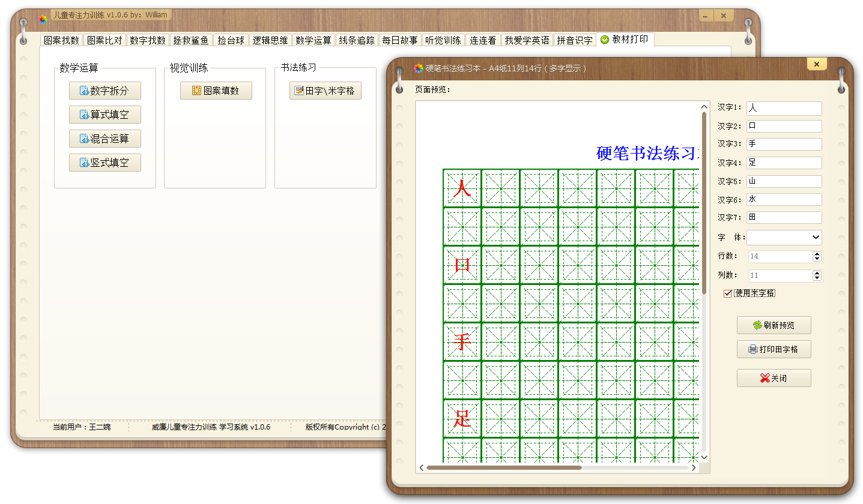Click the green check icon on 教材打印 tab

[x=604, y=40]
